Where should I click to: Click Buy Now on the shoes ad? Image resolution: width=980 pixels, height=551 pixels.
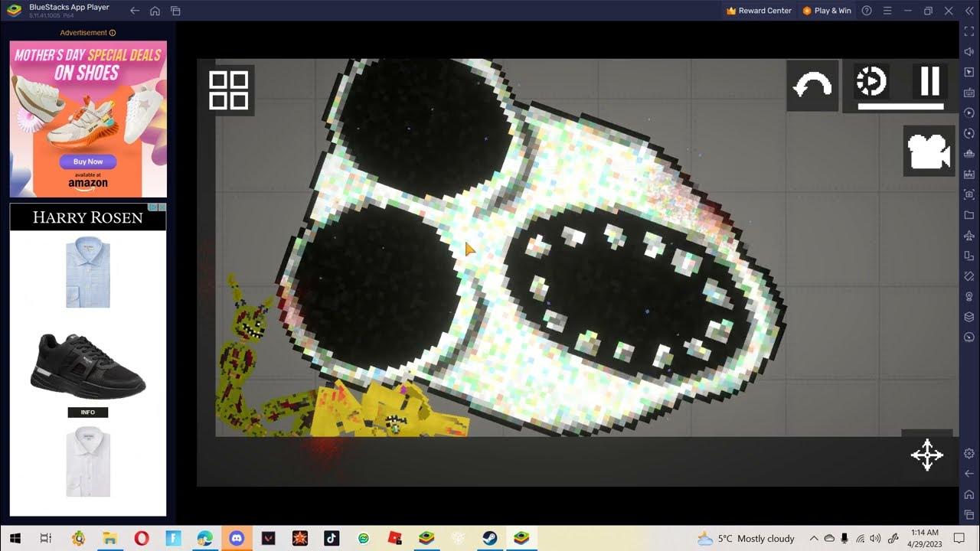tap(88, 161)
